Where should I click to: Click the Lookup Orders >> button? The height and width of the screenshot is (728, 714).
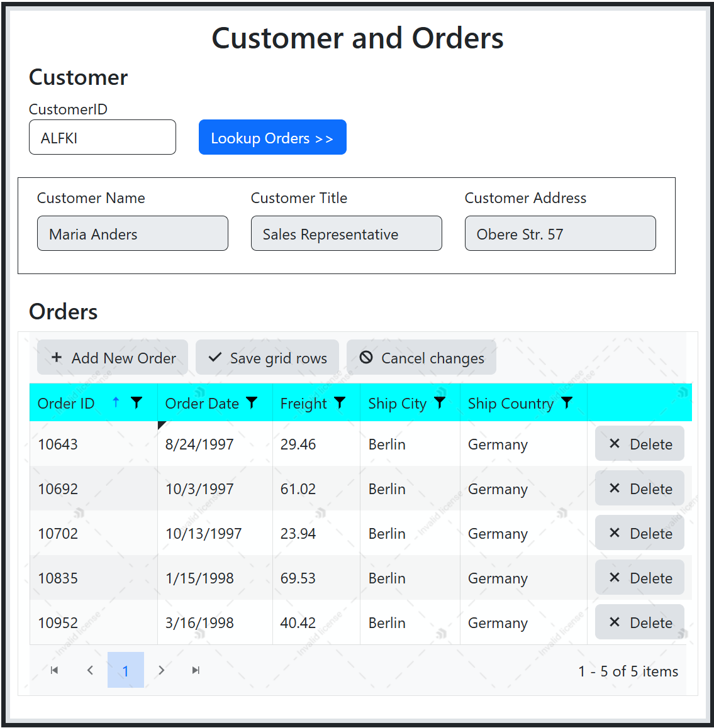[272, 138]
